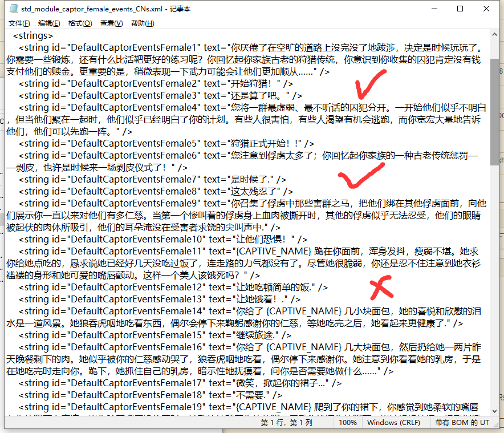
Task: Click the Notepad icon in title bar
Action: [14, 9]
